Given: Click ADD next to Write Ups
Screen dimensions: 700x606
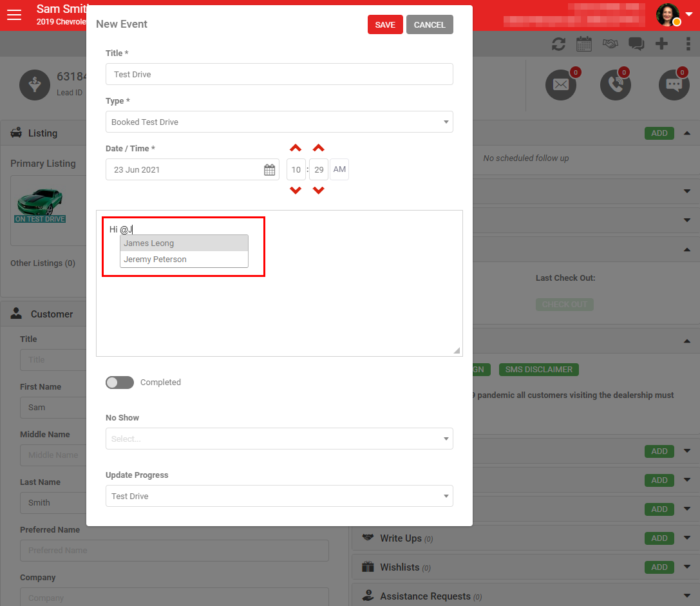Looking at the screenshot, I should coord(659,538).
